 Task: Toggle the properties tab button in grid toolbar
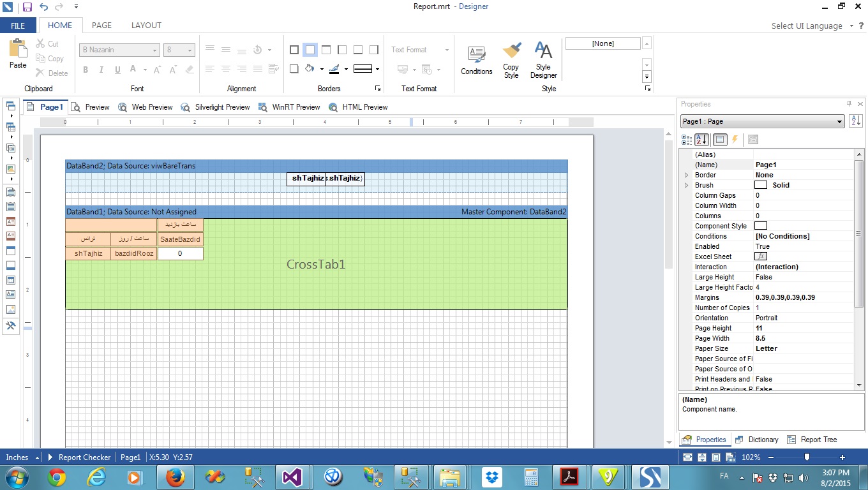coord(720,139)
